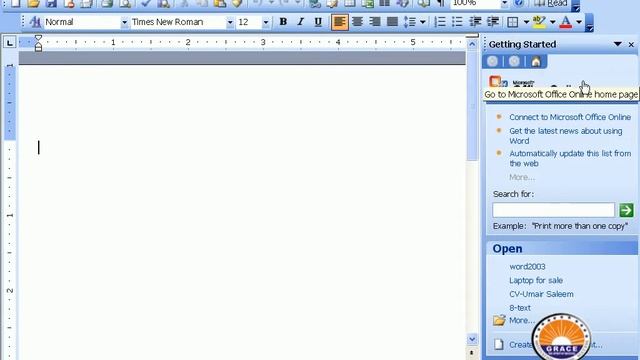
Task: Open the recent document CV-Umair Saleem
Action: 541,294
